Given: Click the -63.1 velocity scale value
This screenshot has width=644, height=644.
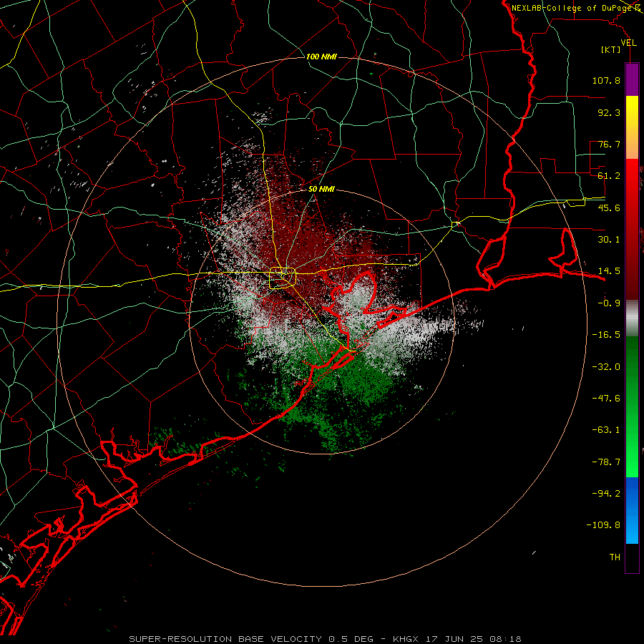Looking at the screenshot, I should 606,430.
